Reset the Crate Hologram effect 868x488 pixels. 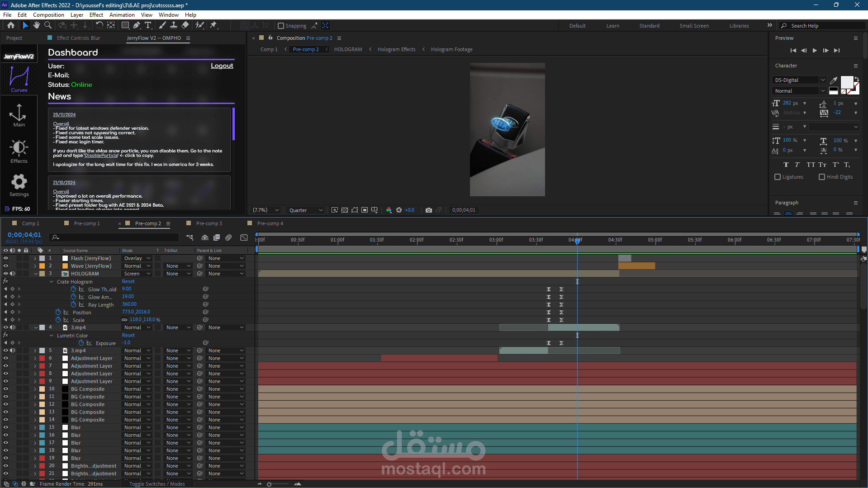[128, 281]
